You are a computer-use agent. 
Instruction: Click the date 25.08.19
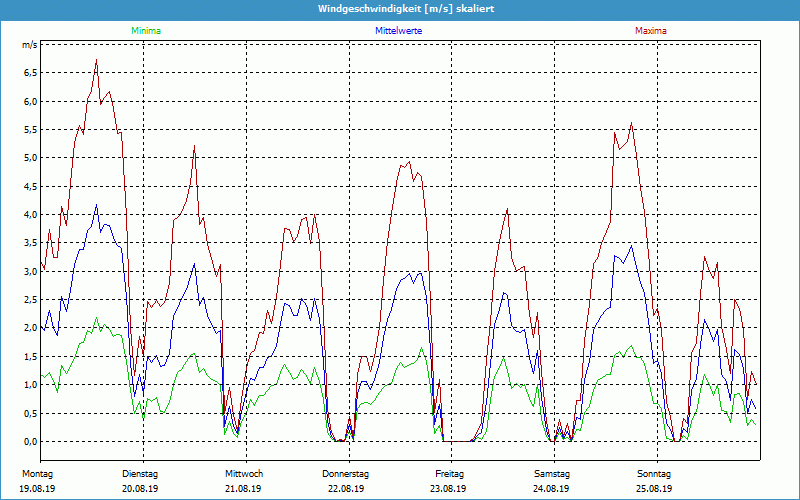(654, 489)
